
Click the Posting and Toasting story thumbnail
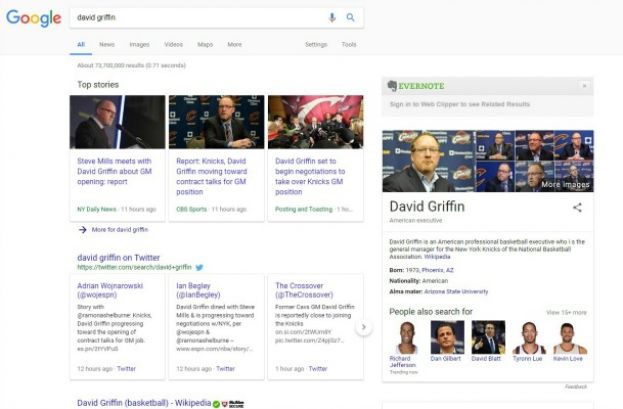(x=315, y=122)
